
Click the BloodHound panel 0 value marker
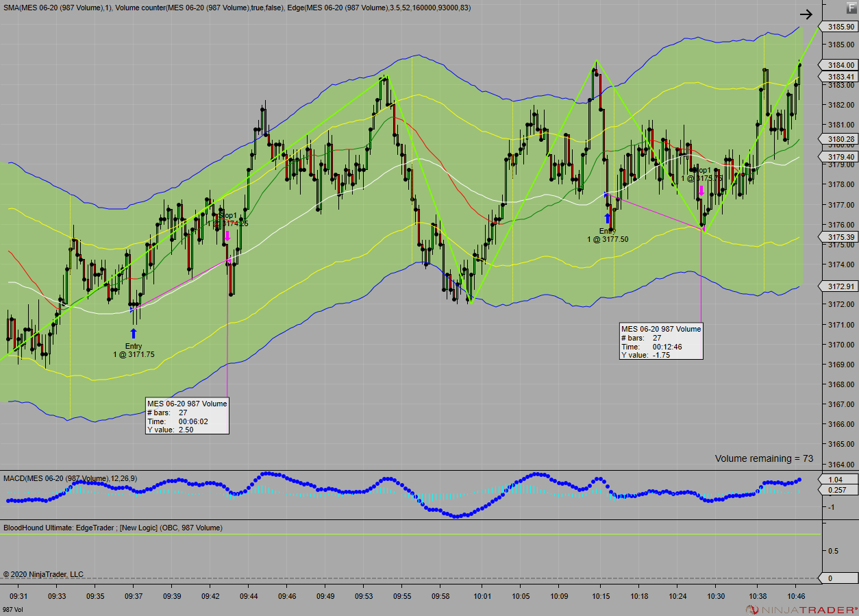839,578
